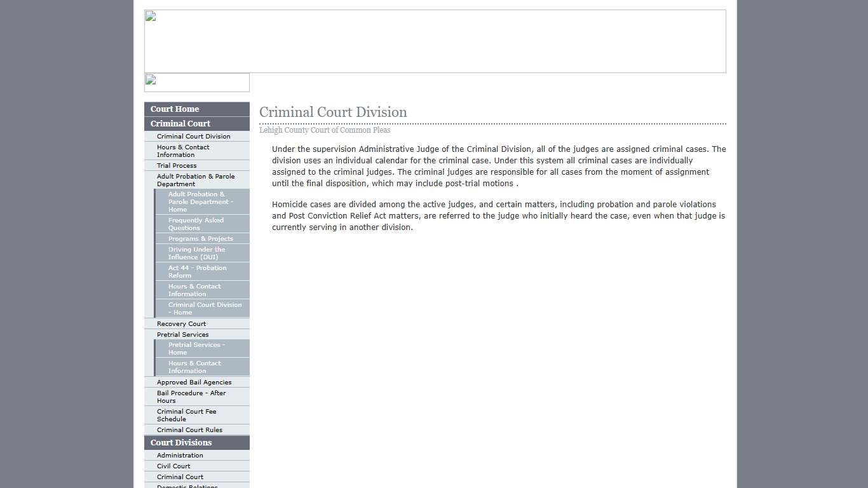This screenshot has width=868, height=488.
Task: View Approved Bail Agencies
Action: pos(193,382)
